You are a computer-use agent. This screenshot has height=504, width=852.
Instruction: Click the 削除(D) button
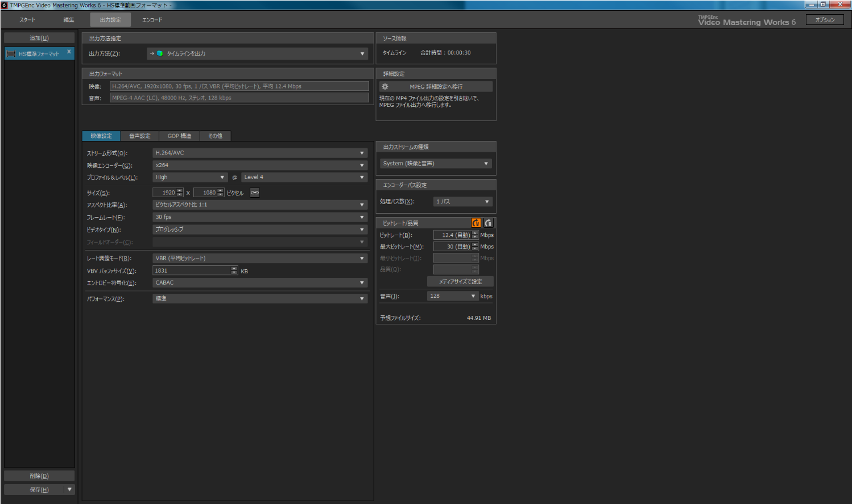pos(39,476)
